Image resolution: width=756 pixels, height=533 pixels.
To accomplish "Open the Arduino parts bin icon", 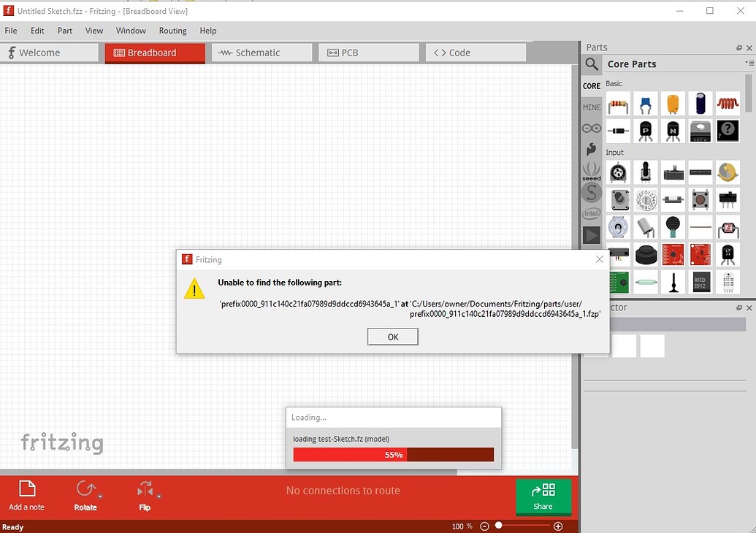I will [x=592, y=129].
